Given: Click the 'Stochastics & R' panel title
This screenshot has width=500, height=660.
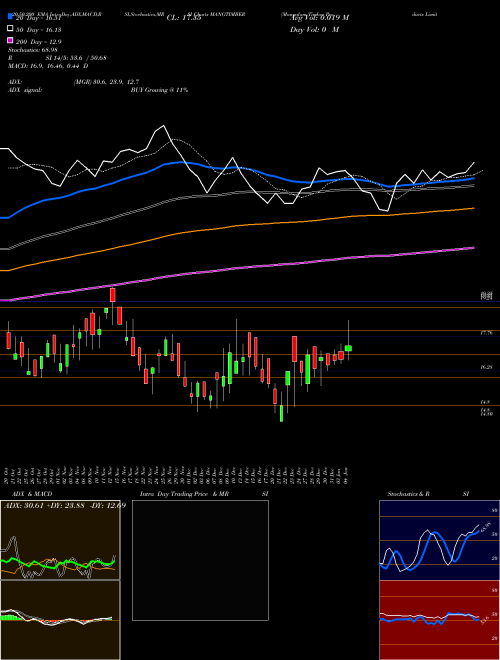Looking at the screenshot, I should 408,494.
